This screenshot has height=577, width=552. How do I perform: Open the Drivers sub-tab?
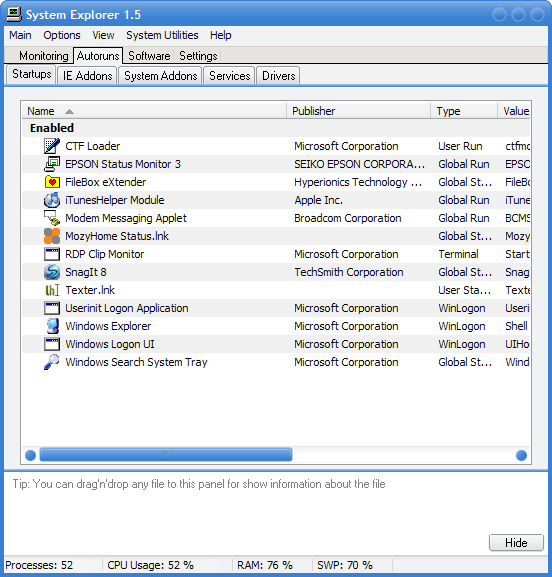(279, 76)
